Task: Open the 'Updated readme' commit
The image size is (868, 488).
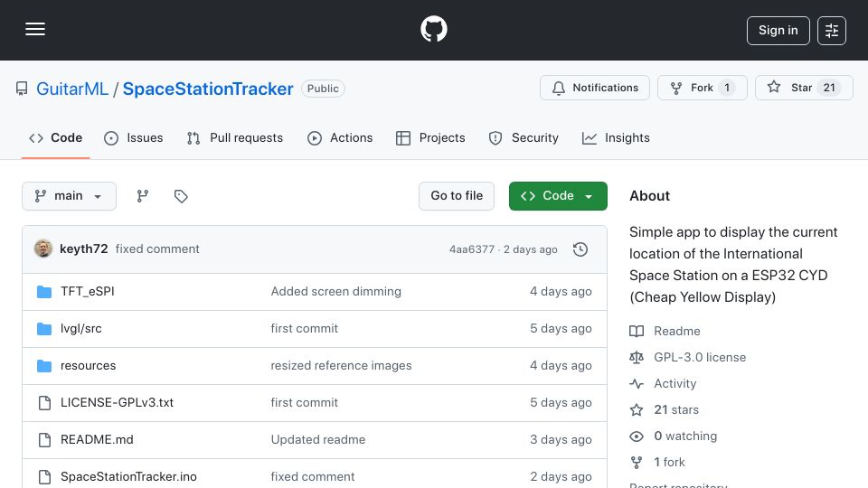Action: click(317, 440)
